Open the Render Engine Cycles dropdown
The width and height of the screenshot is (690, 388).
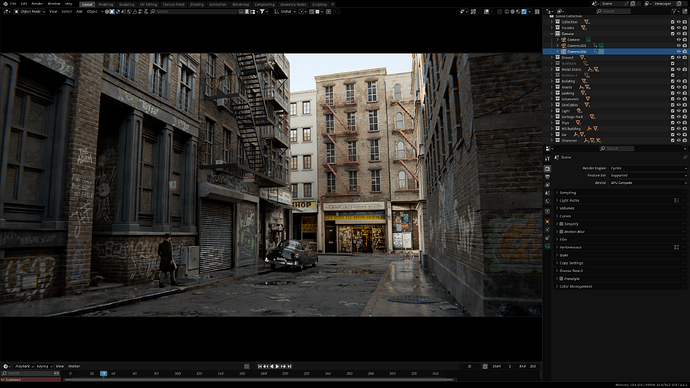tap(648, 168)
